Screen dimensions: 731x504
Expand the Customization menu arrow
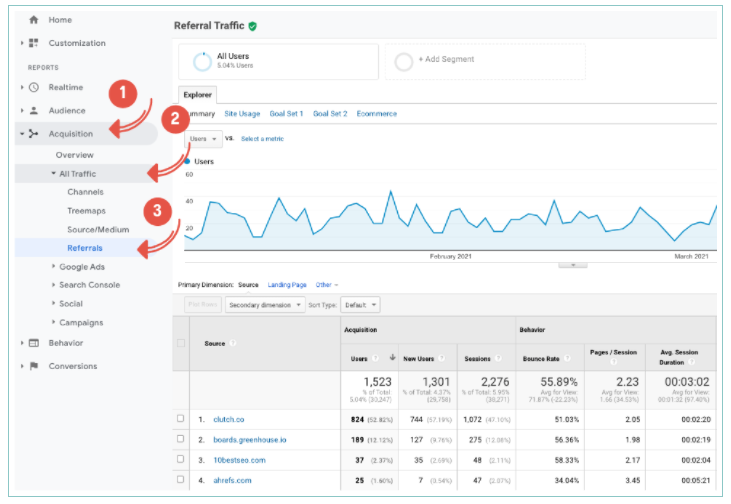pos(22,43)
